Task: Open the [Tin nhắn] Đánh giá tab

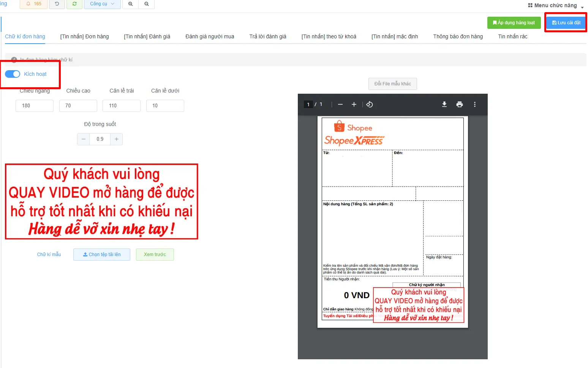Action: tap(147, 36)
